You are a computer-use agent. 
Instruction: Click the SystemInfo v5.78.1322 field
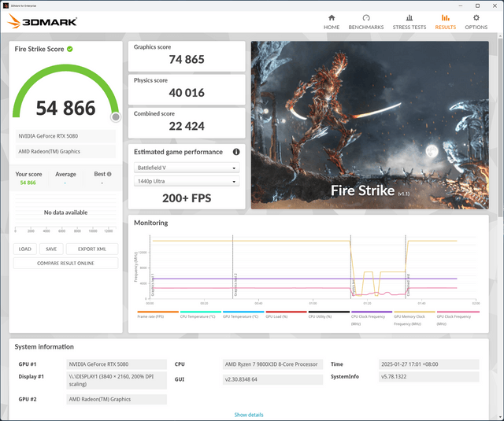coord(428,376)
